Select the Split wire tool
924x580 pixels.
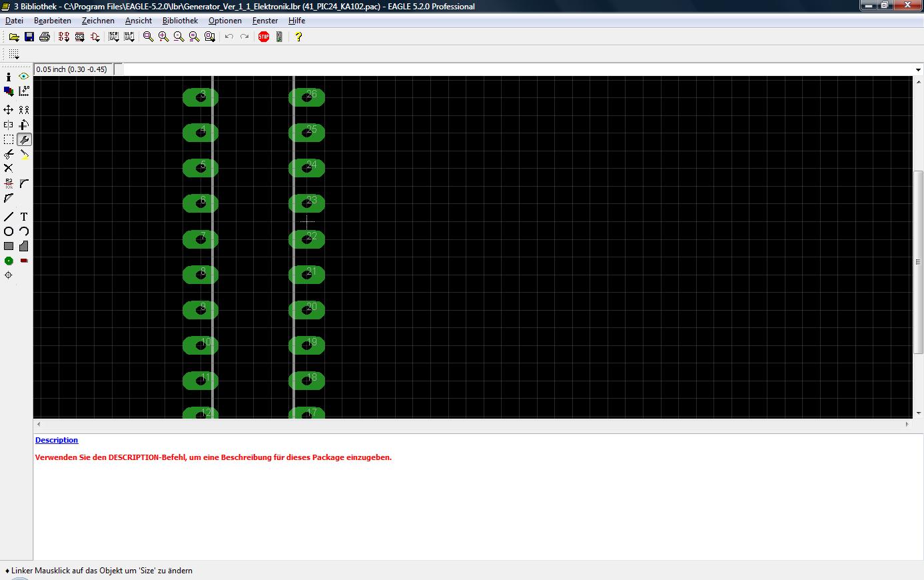pyautogui.click(x=9, y=198)
